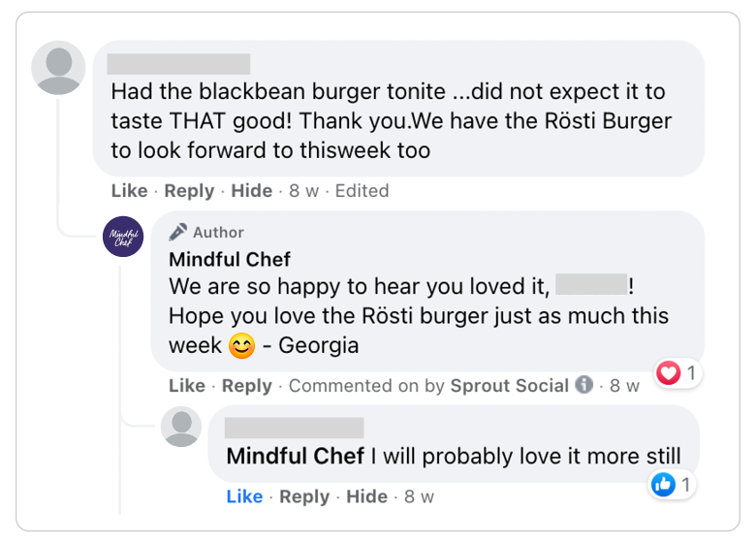Like the blackbean burger comment
756x543 pixels.
pos(129,190)
